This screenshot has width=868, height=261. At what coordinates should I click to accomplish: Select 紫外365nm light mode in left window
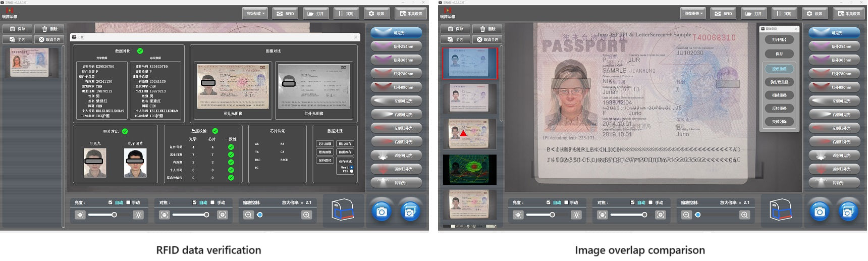397,60
